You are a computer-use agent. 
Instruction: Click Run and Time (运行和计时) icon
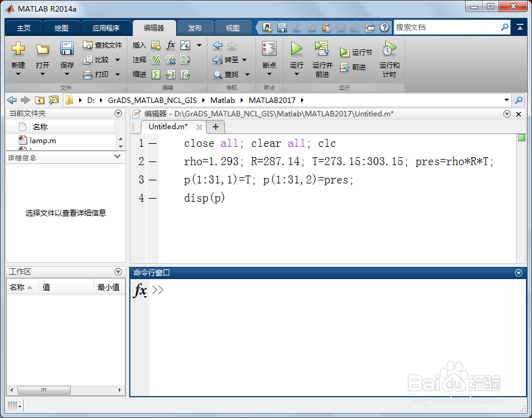point(389,49)
